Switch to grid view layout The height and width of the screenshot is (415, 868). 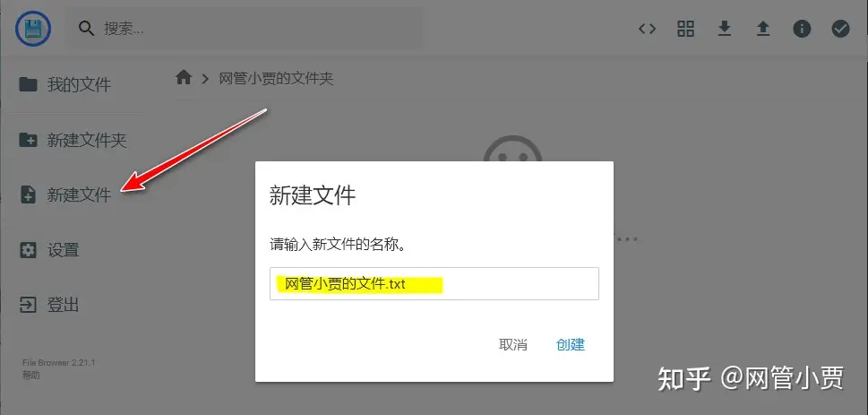coord(686,29)
